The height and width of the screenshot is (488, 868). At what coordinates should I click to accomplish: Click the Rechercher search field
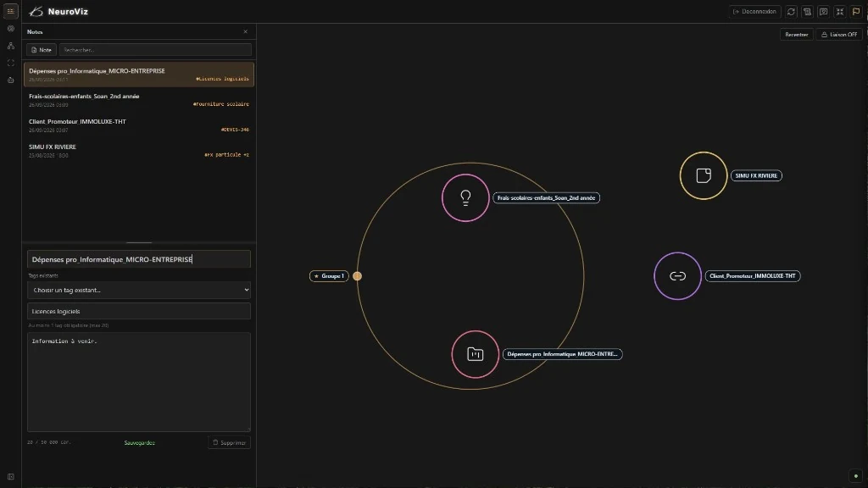(x=156, y=50)
